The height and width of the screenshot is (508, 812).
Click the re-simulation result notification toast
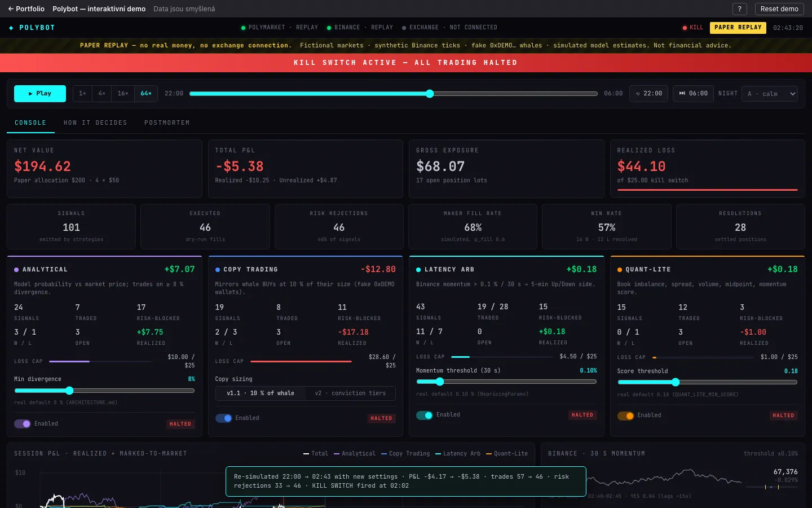pos(406,481)
